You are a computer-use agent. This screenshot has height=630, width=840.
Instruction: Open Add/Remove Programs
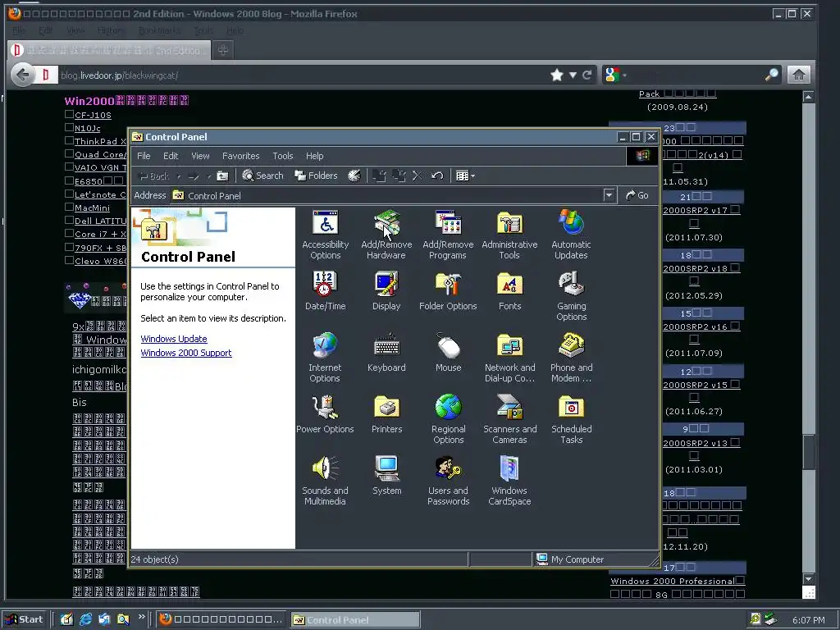point(448,235)
